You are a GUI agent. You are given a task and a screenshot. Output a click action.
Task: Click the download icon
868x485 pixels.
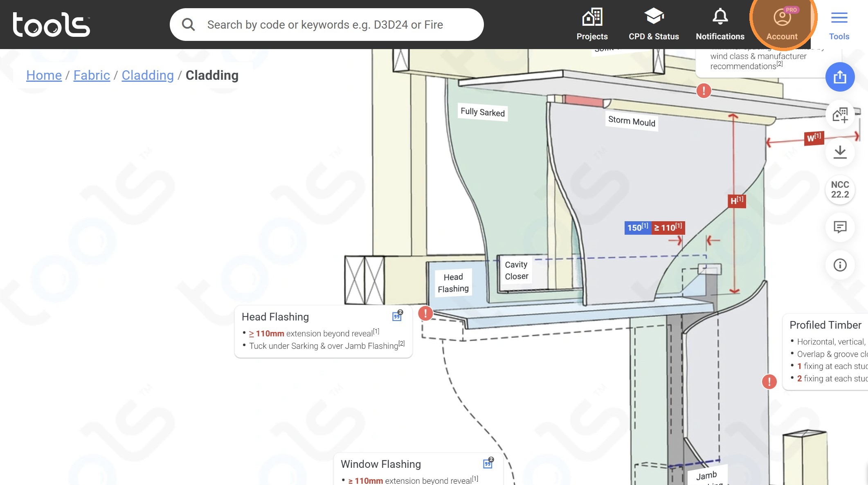pos(840,152)
